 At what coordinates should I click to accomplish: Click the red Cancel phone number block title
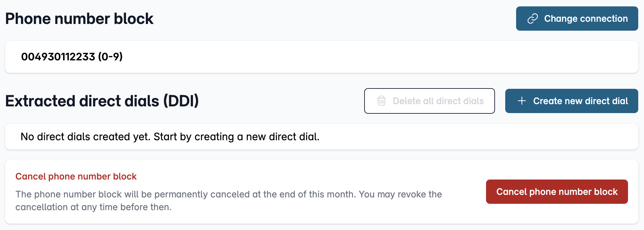(76, 176)
